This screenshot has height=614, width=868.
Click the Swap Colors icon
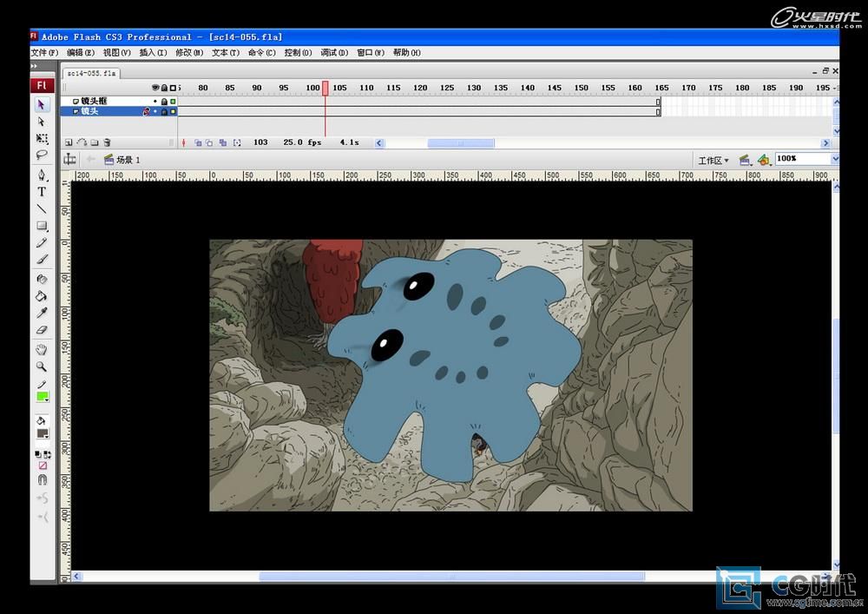[x=47, y=454]
